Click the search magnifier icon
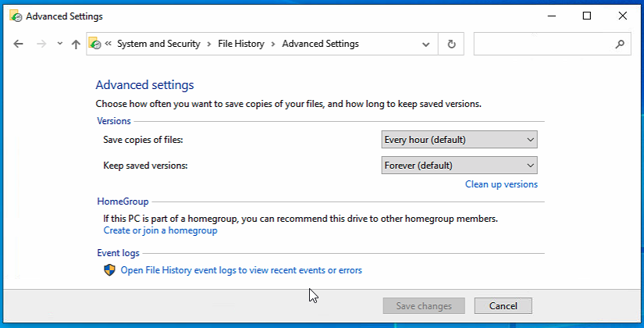This screenshot has height=328, width=644. 620,45
